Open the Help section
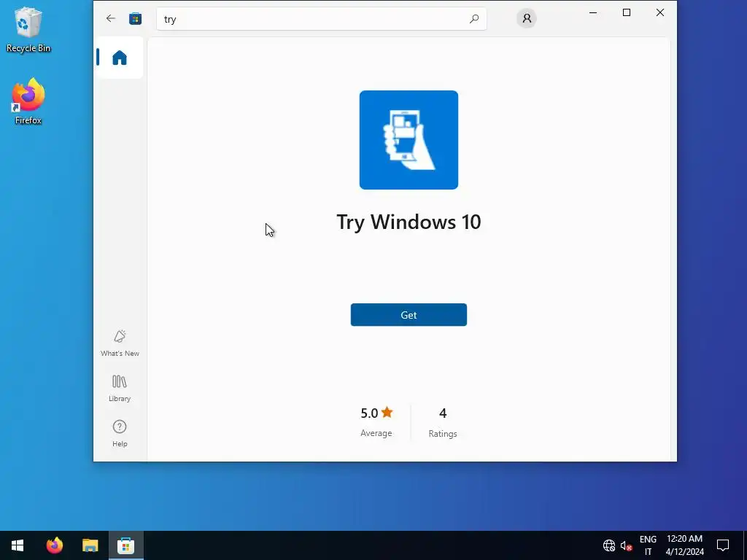This screenshot has height=560, width=747. point(120,433)
